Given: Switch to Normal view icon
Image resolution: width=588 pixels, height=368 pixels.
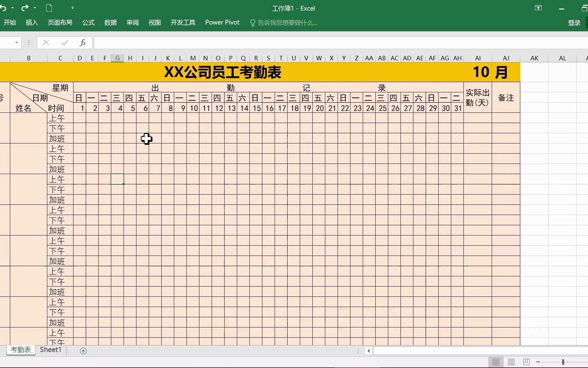Looking at the screenshot, I should pos(496,362).
